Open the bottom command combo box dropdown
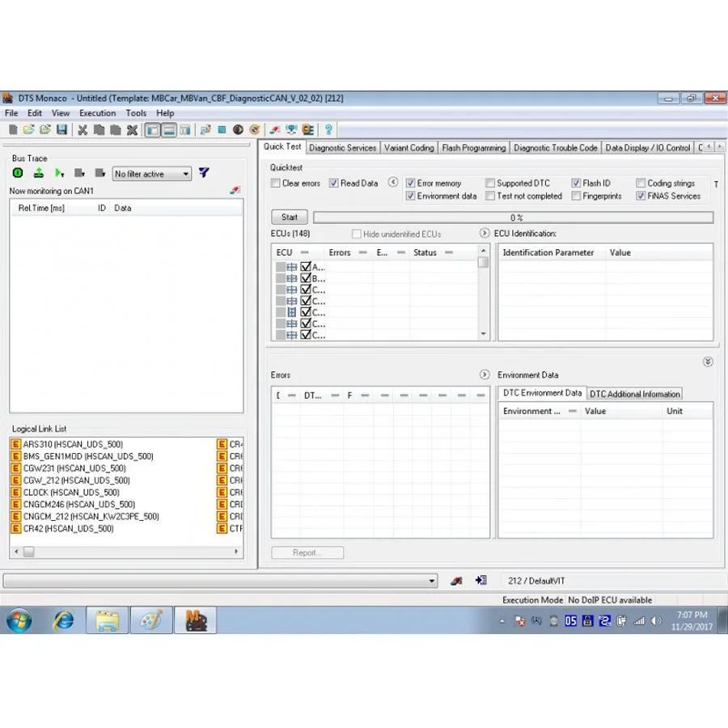This screenshot has height=728, width=728. [x=432, y=581]
